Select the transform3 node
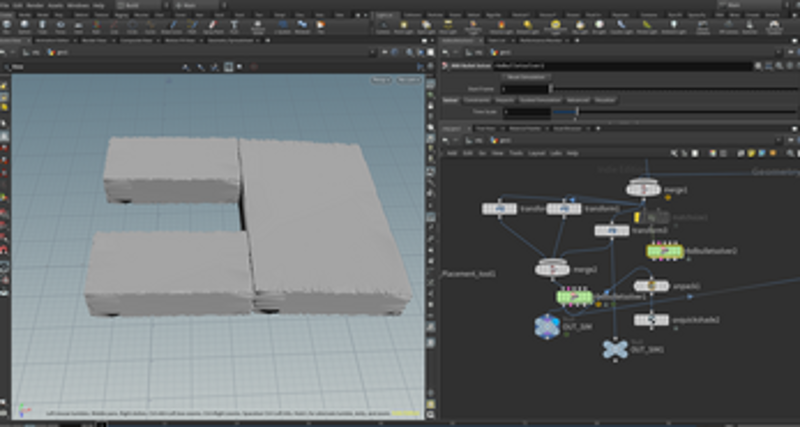 click(611, 230)
